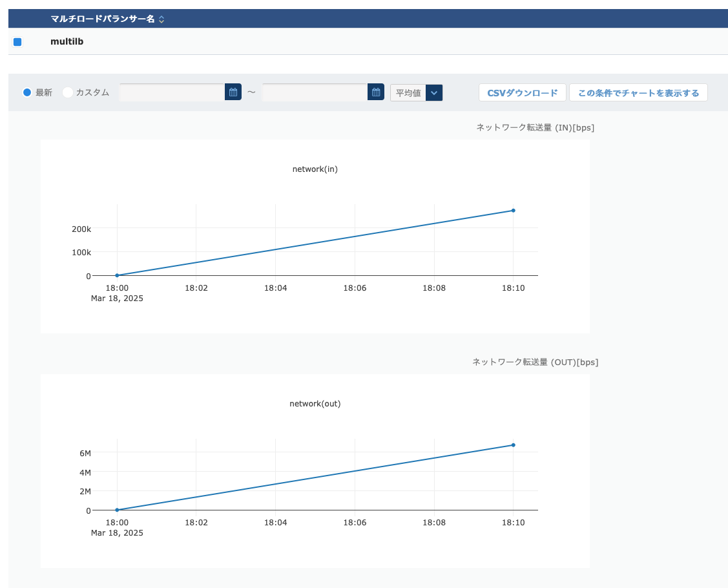Focus the start date input field
The image size is (728, 588).
(172, 92)
